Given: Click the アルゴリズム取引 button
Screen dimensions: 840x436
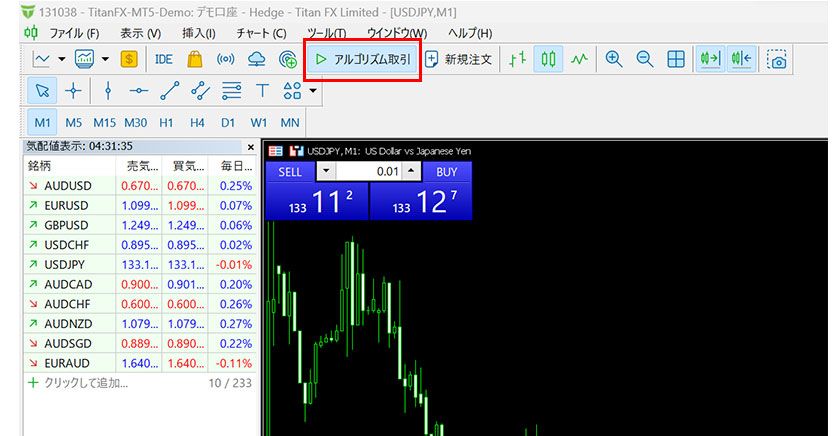Looking at the screenshot, I should point(362,59).
